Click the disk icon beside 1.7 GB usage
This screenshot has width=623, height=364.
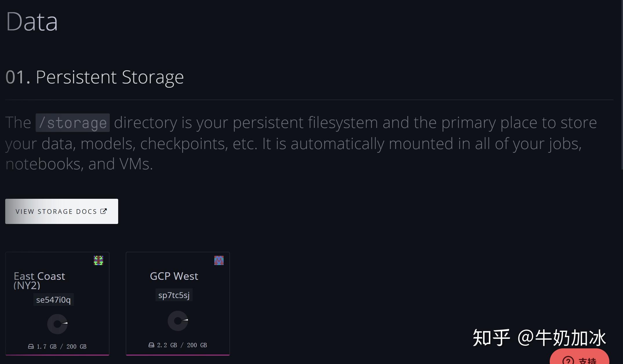click(31, 346)
